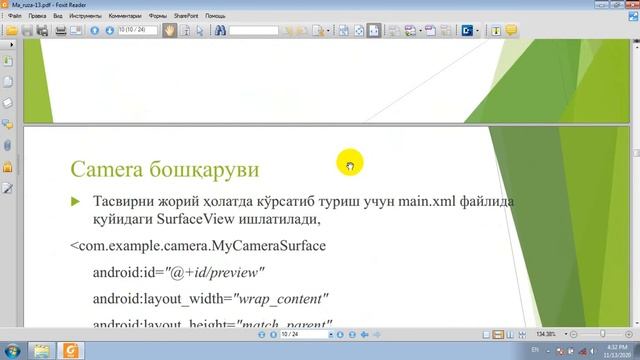Screen dimensions: 640x360
Task: Go to next page with down arrow
Action: tap(109, 31)
